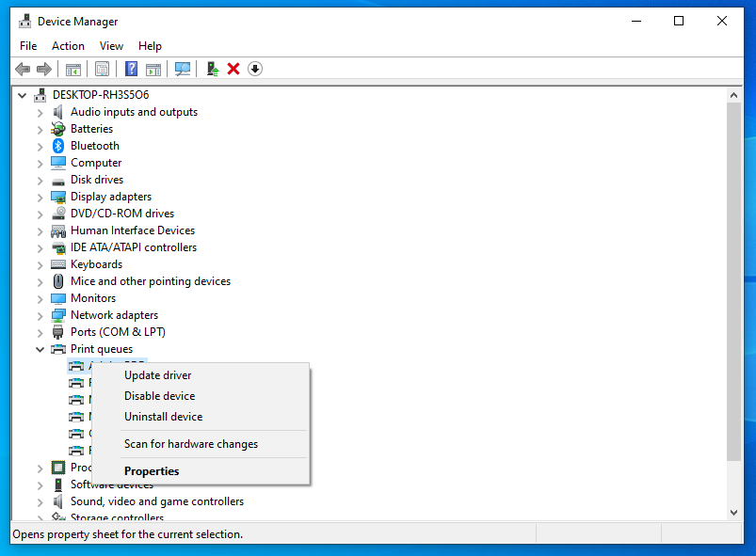Expand the Keyboards node
This screenshot has width=756, height=556.
pyautogui.click(x=40, y=265)
